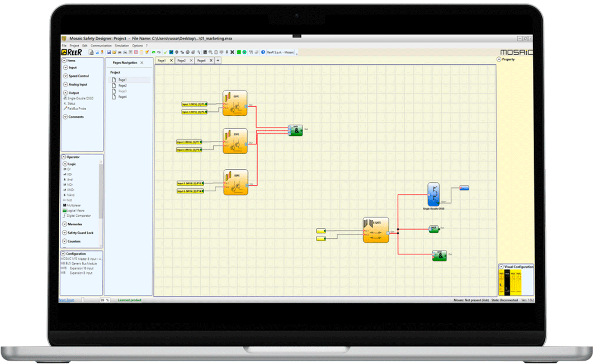Adjust the zoom slider at the bottom left

tap(82, 300)
